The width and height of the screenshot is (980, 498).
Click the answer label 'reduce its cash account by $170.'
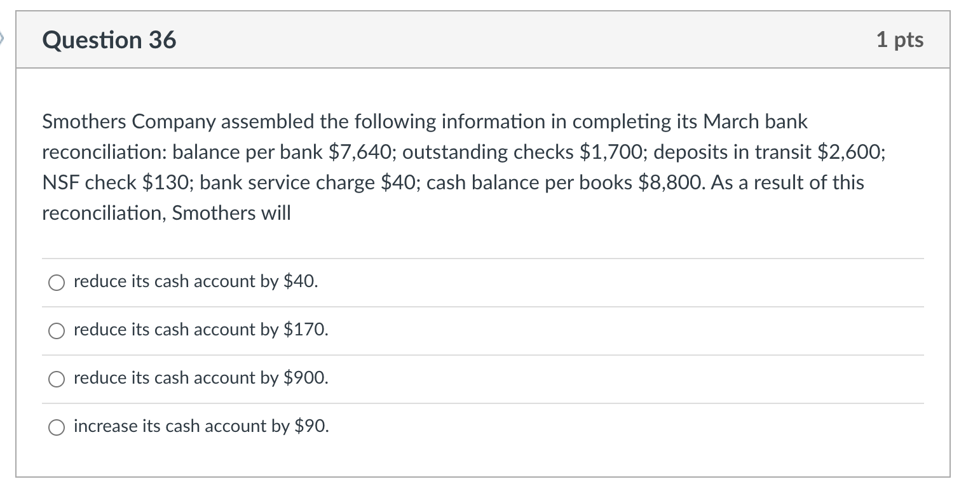click(201, 330)
